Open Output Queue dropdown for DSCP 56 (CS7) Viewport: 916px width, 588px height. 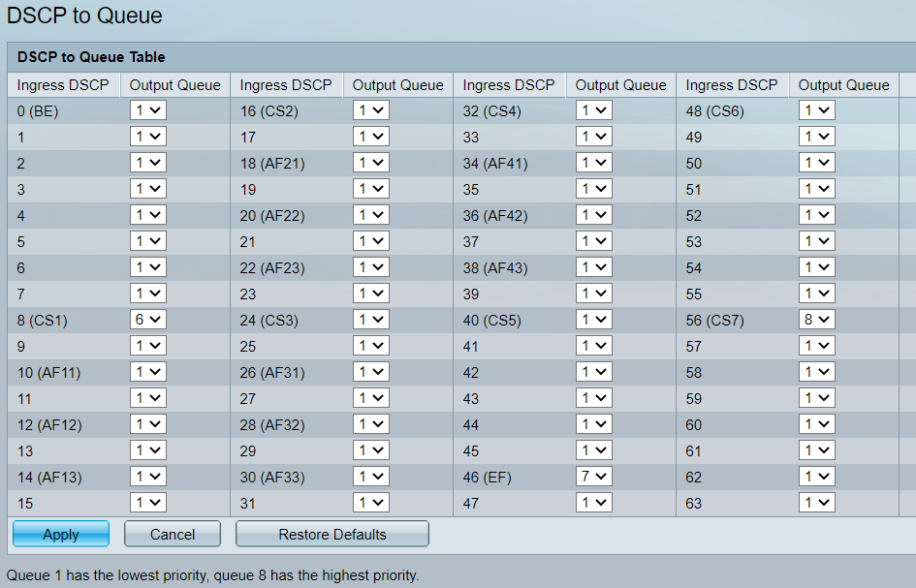coord(817,320)
